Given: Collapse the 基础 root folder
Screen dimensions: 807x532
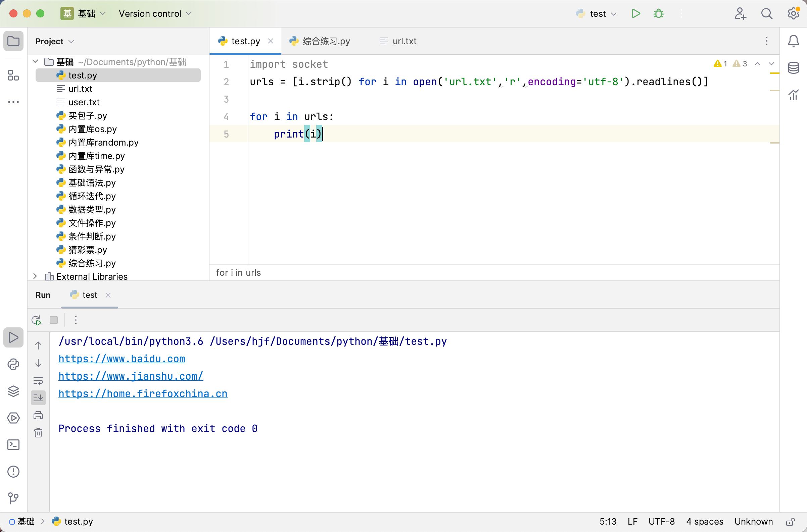Looking at the screenshot, I should (x=35, y=61).
